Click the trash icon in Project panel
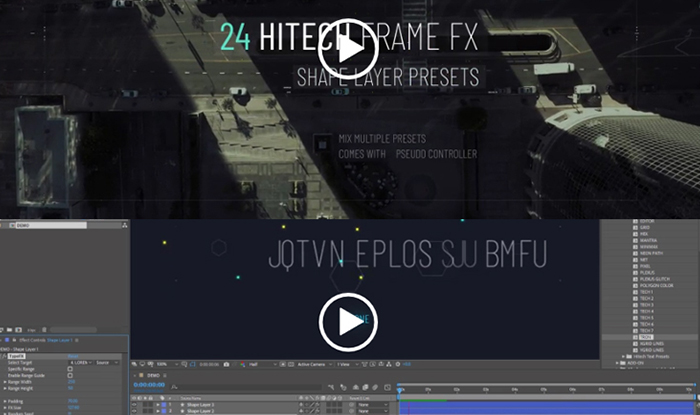The width and height of the screenshot is (700, 415). (x=44, y=330)
